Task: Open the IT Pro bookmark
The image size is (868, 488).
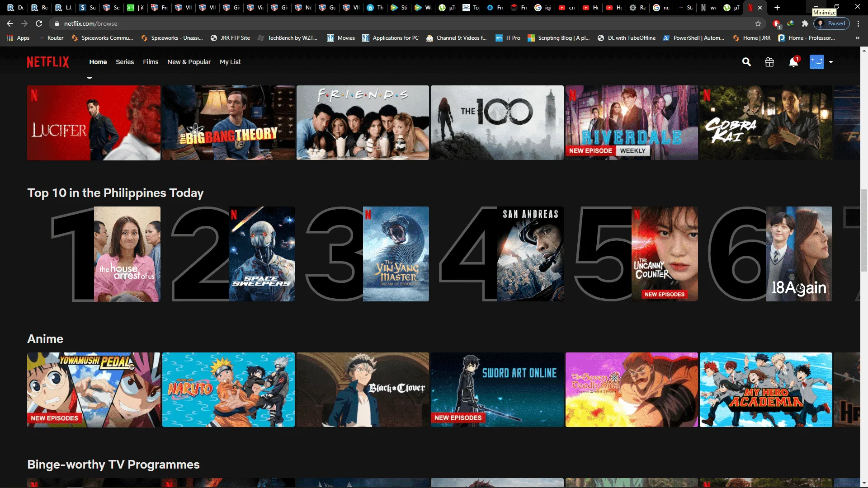Action: coord(508,38)
